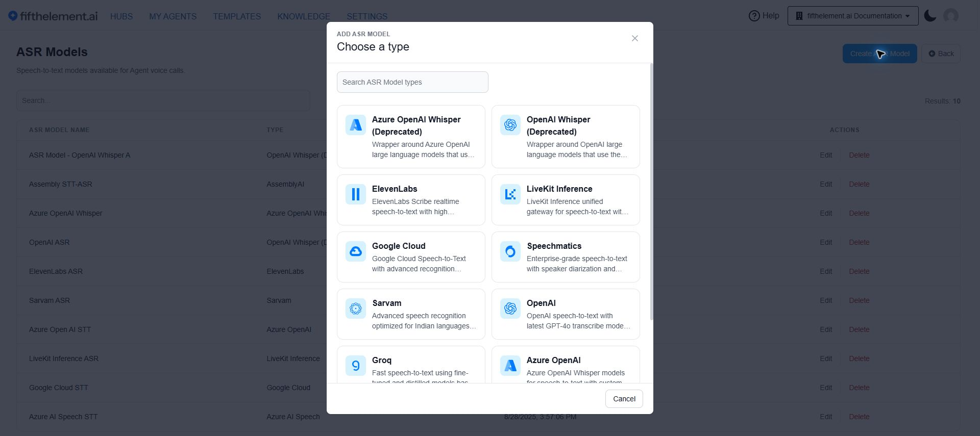This screenshot has width=980, height=436.
Task: Click the 'Azure AI Speech STT' name cell
Action: [x=63, y=417]
